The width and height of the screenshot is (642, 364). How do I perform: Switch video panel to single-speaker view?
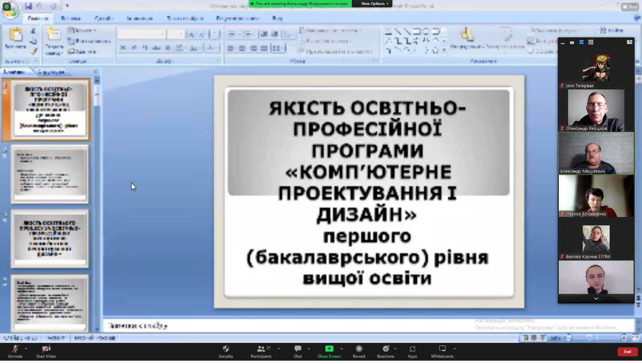572,42
